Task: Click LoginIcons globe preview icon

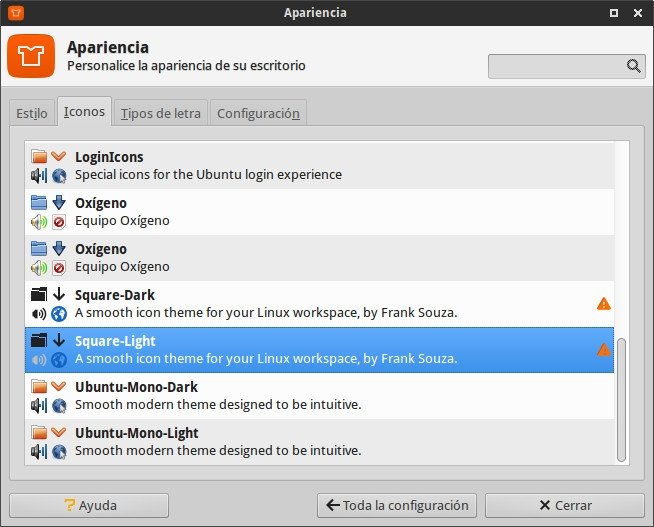Action: (x=59, y=176)
